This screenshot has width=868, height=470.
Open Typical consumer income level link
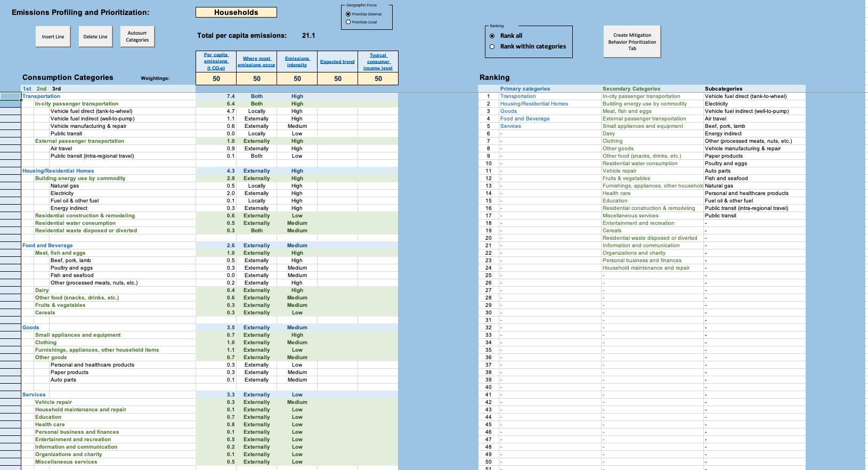pyautogui.click(x=378, y=62)
